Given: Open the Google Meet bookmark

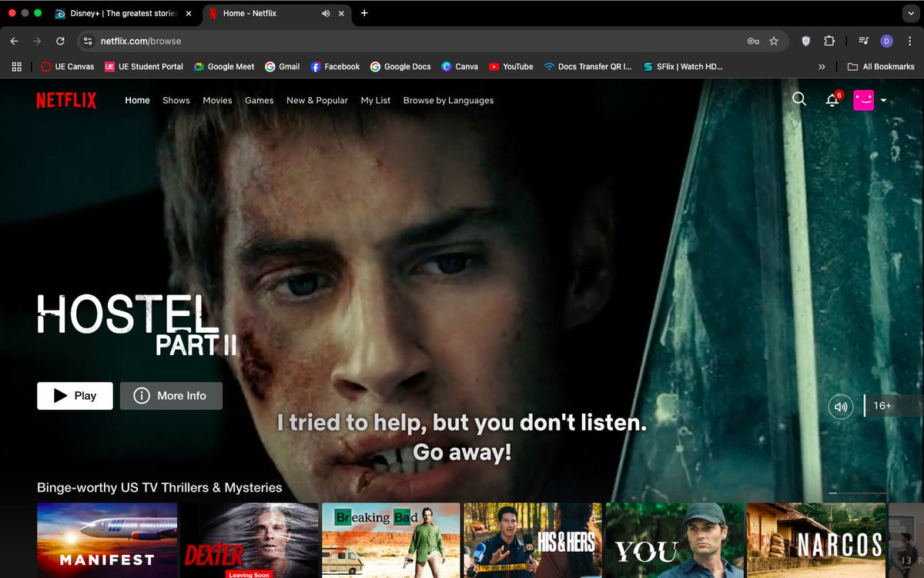Looking at the screenshot, I should pyautogui.click(x=224, y=67).
